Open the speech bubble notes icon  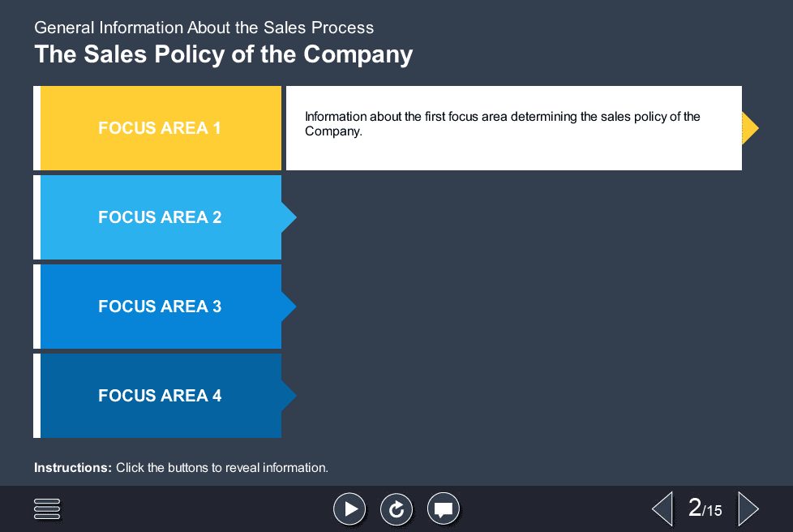443,508
